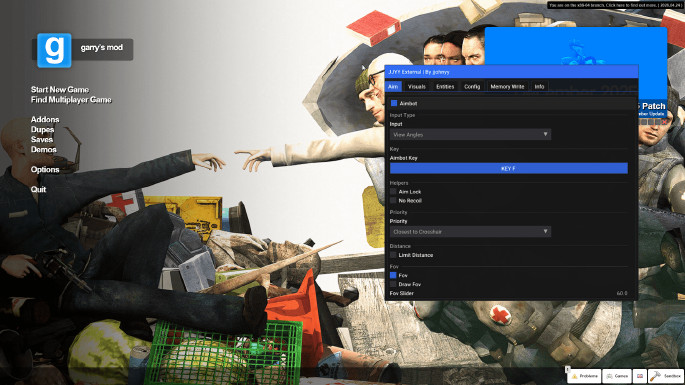Viewport: 685px width, 385px height.
Task: Click the x86-64 branch notice banner
Action: 616,5
